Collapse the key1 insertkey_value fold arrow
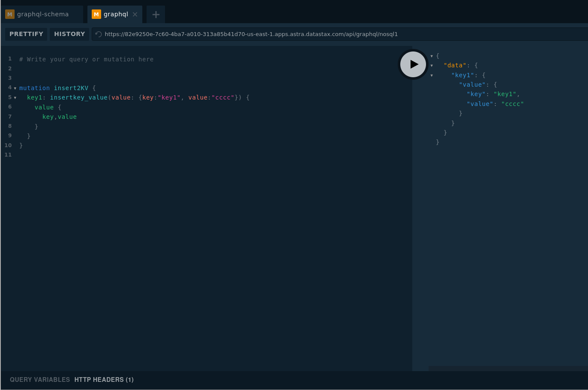The image size is (588, 390). click(x=15, y=97)
